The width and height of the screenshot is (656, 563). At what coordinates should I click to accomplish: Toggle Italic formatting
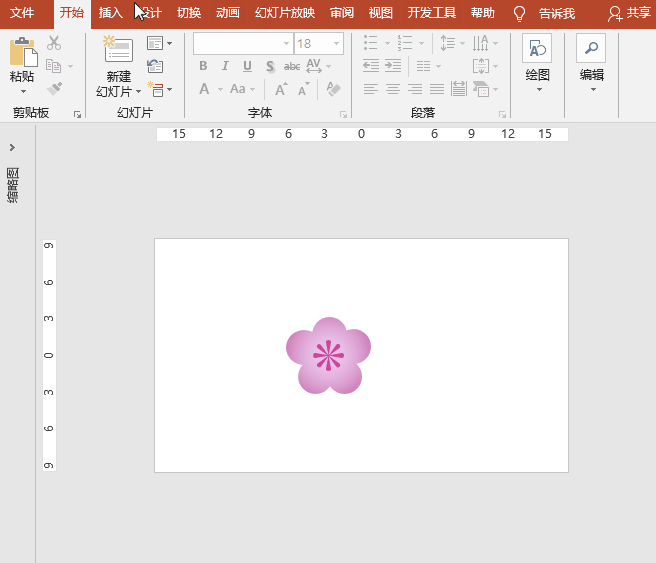click(x=225, y=66)
